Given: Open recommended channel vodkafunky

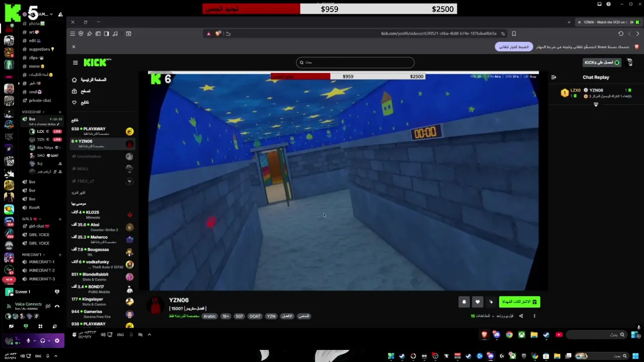Looking at the screenshot, I should point(103,264).
